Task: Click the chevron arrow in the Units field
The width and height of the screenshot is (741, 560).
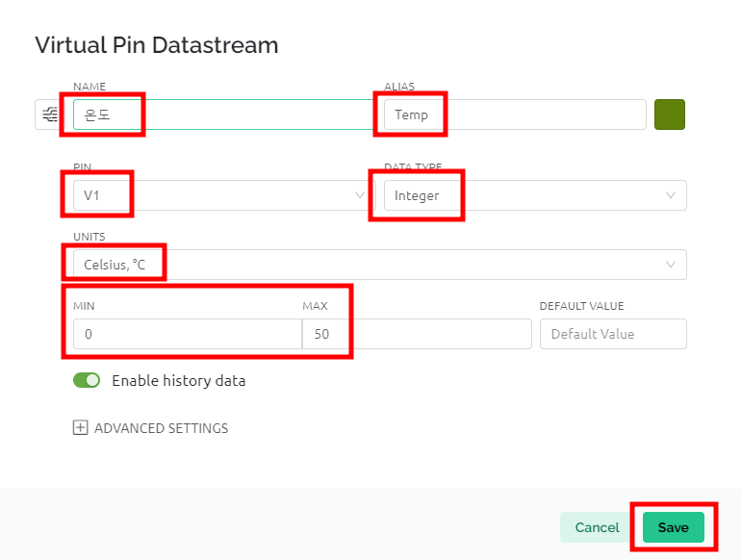Action: click(670, 265)
